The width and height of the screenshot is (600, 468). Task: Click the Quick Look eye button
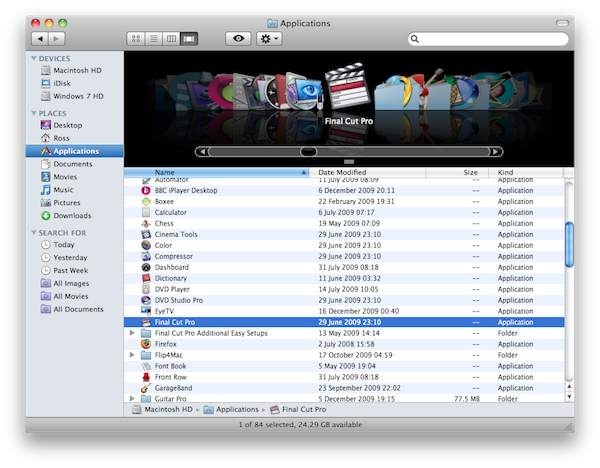click(238, 39)
